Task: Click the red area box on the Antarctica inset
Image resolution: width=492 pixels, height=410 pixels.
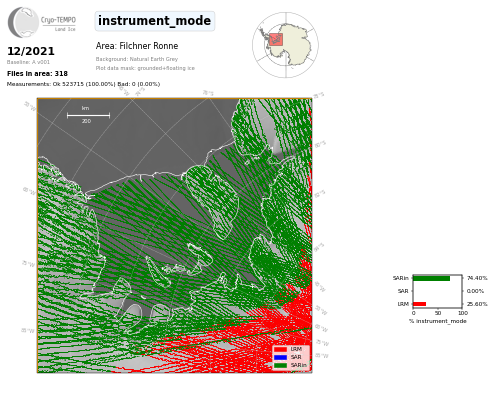Action: [276, 39]
